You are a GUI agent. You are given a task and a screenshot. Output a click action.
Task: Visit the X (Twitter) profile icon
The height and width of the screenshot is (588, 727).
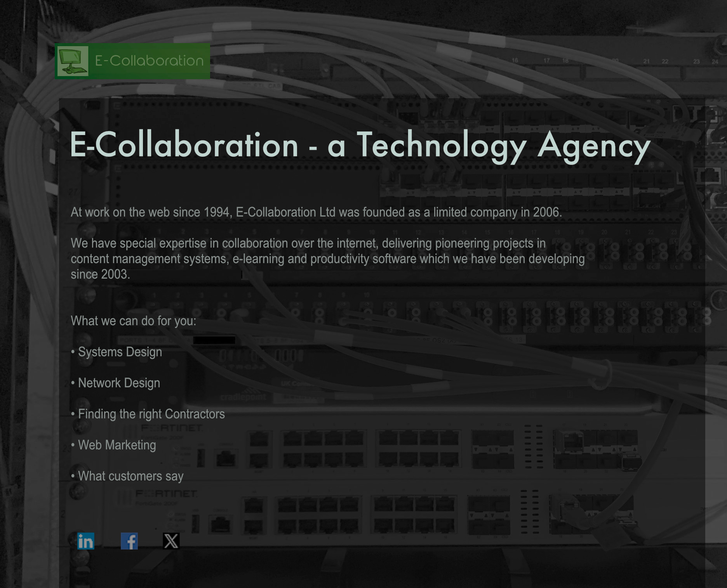[171, 541]
